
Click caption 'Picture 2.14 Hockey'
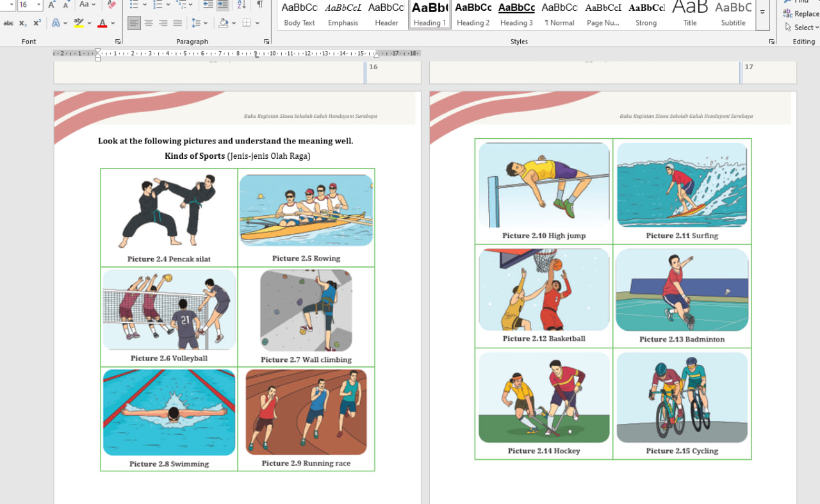point(544,451)
